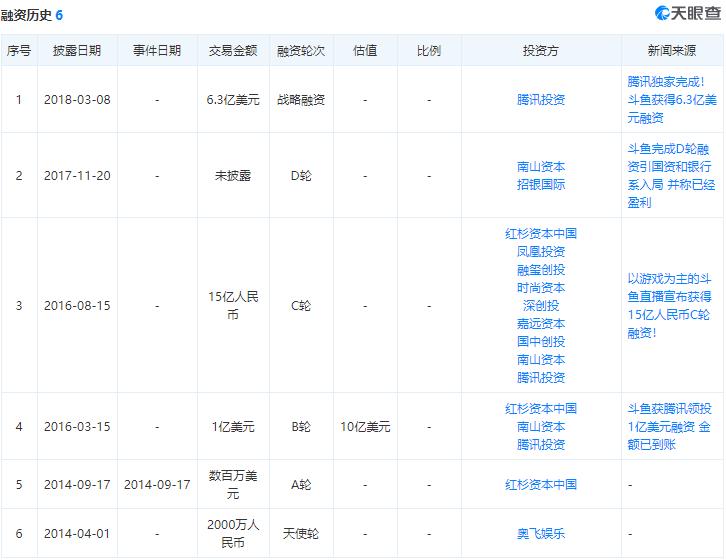
Task: Open 融玺创投 investor link
Action: (x=541, y=270)
